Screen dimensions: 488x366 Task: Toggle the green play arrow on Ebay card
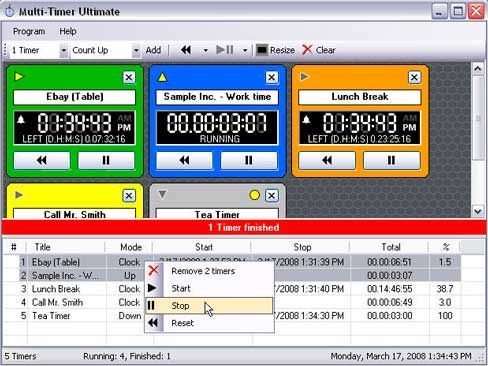click(x=19, y=77)
